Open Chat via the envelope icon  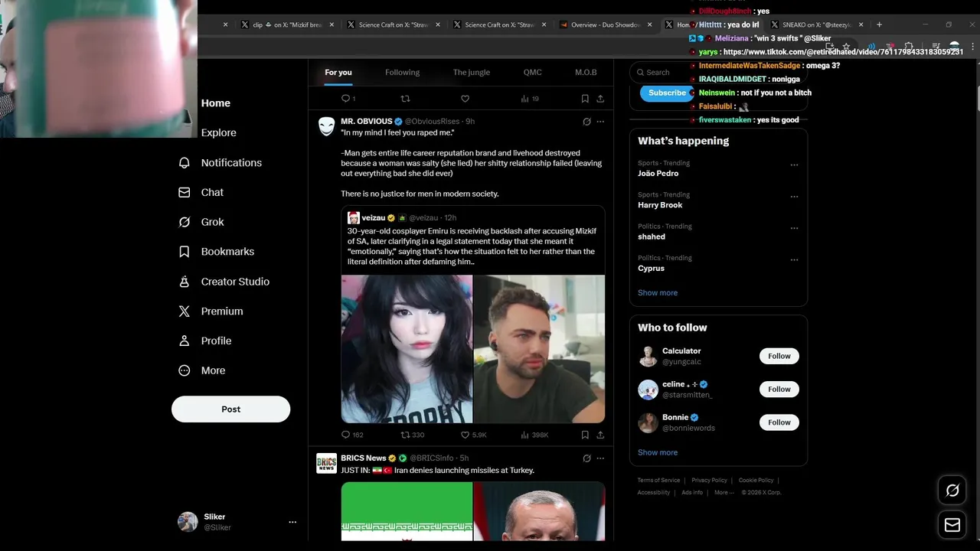click(x=184, y=192)
